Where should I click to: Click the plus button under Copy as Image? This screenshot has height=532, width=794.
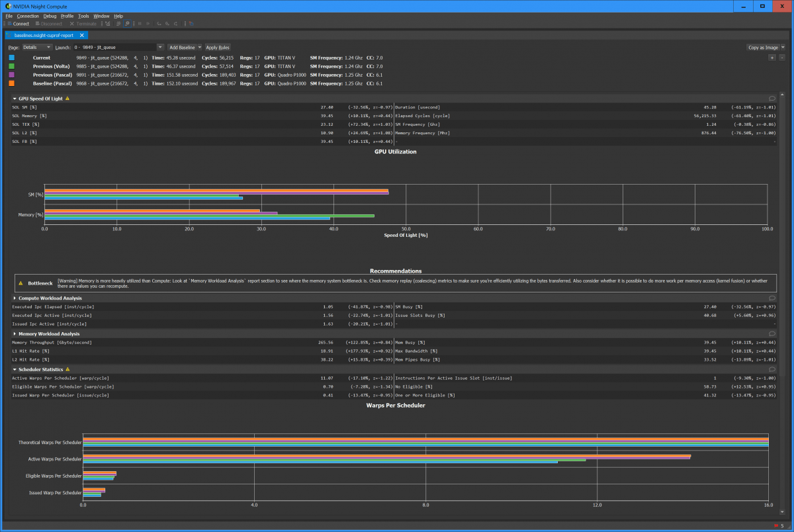[x=772, y=58]
